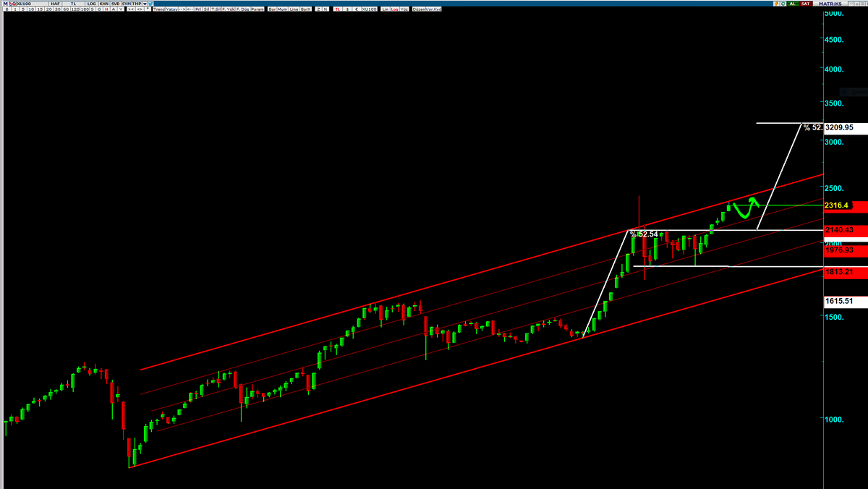The height and width of the screenshot is (489, 868).
Task: Click the T.Sil delete all tool
Action: 216,9
